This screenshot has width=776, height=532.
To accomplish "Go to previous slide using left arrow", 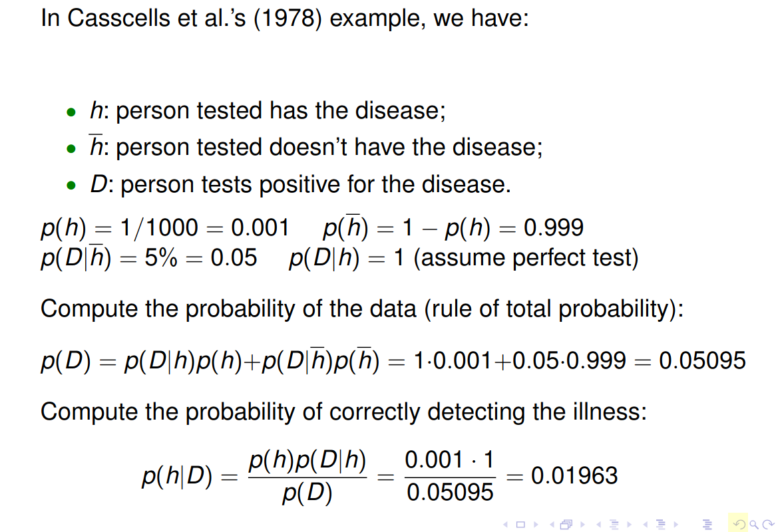I will tap(505, 524).
